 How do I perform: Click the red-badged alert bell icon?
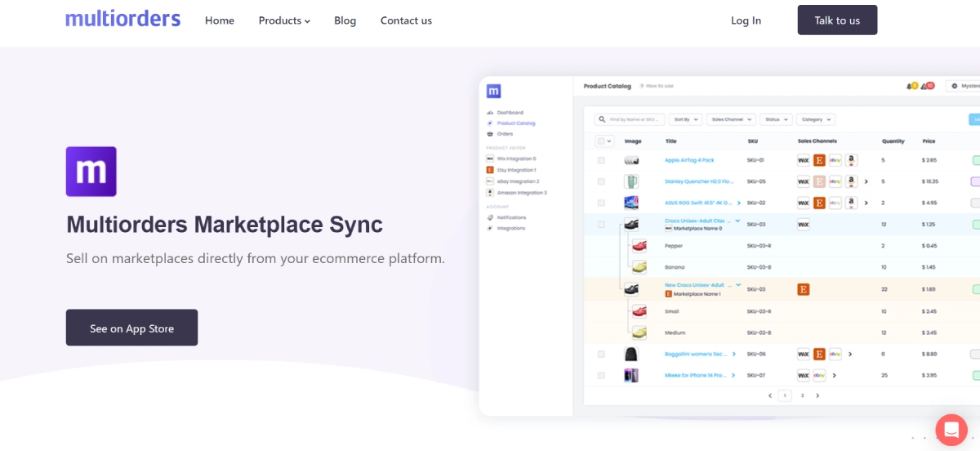click(927, 86)
